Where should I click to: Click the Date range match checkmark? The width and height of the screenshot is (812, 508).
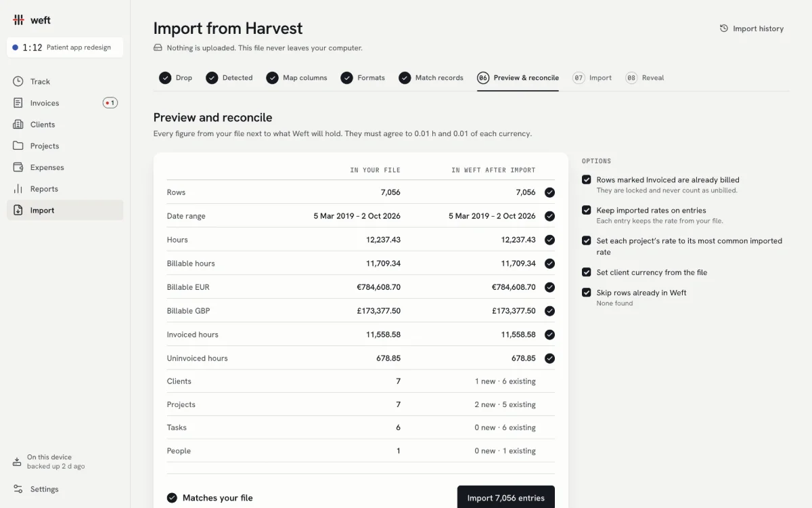549,216
